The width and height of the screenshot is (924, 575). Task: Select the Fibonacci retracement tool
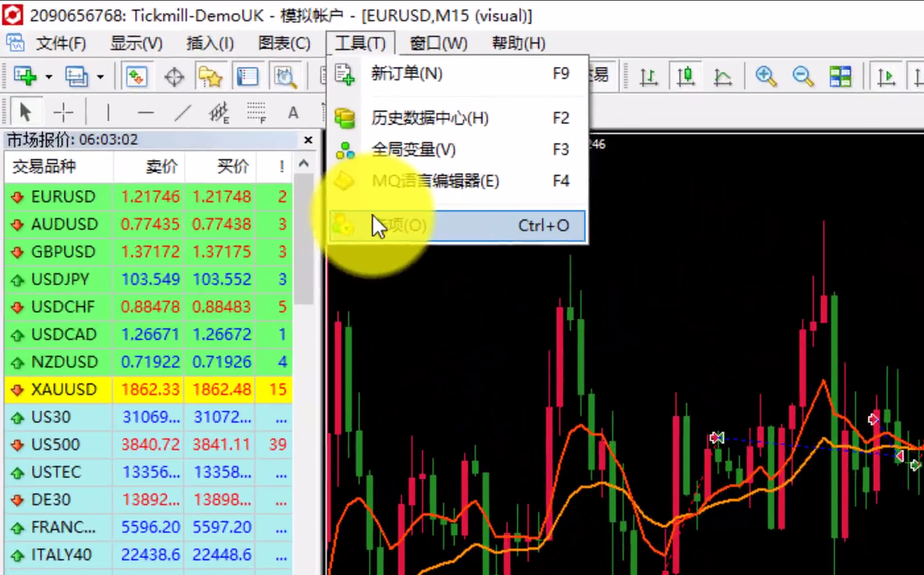[x=256, y=113]
